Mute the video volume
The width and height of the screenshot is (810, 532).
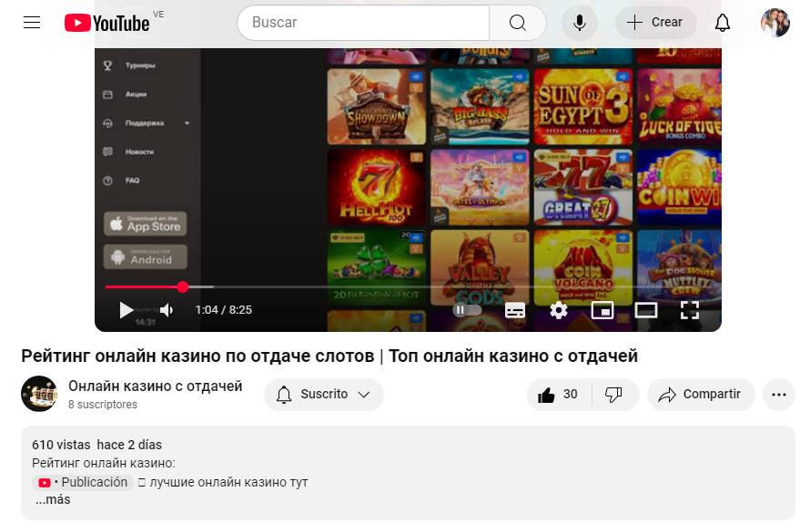click(167, 310)
